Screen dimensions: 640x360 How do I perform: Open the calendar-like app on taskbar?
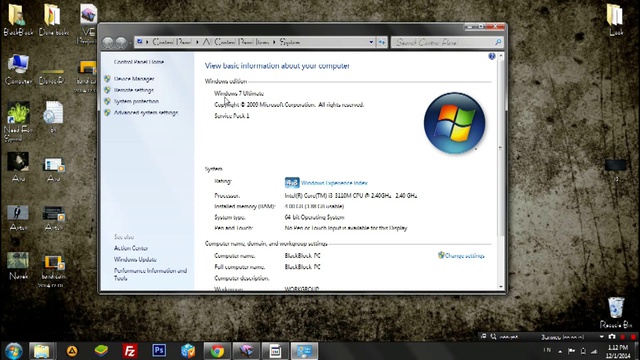click(x=275, y=351)
